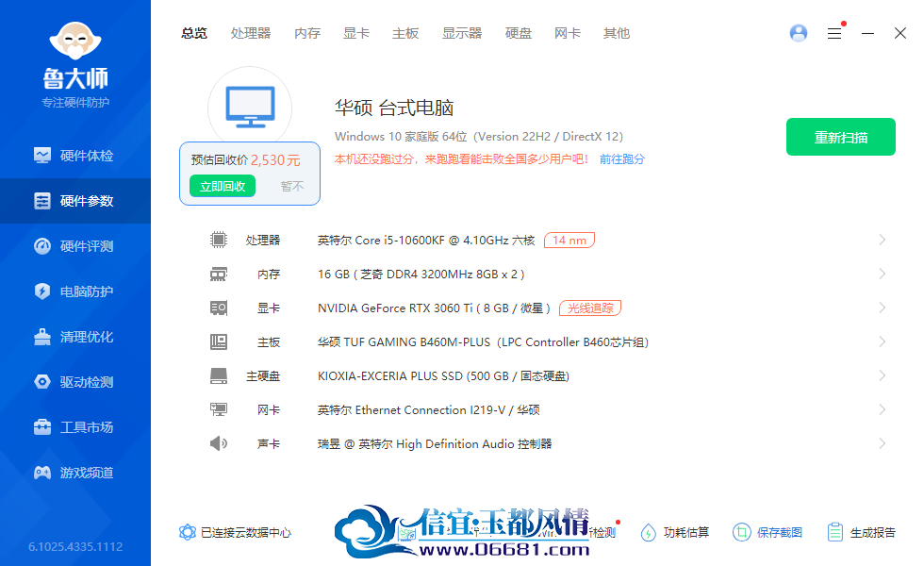Click the 16 GB DDR4 memory description
The height and width of the screenshot is (566, 924).
point(421,275)
